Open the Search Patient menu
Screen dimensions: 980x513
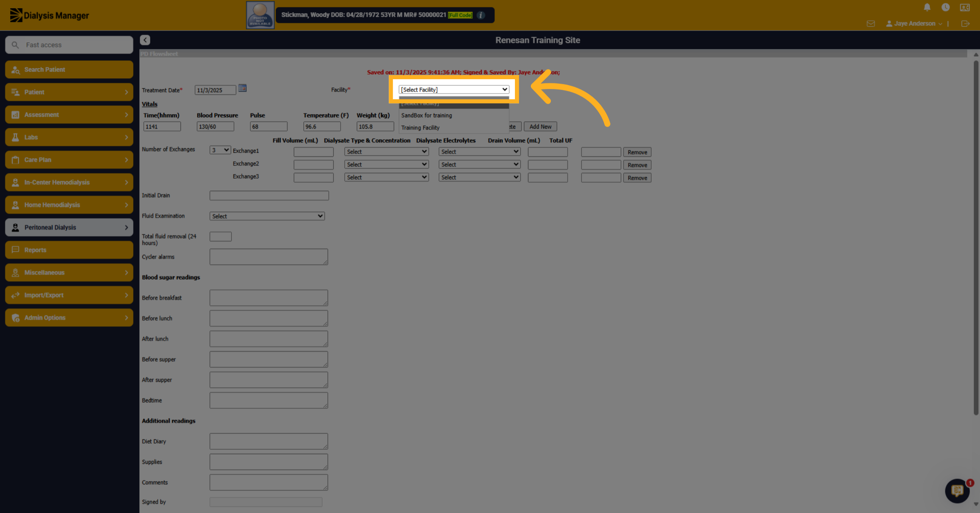click(69, 69)
